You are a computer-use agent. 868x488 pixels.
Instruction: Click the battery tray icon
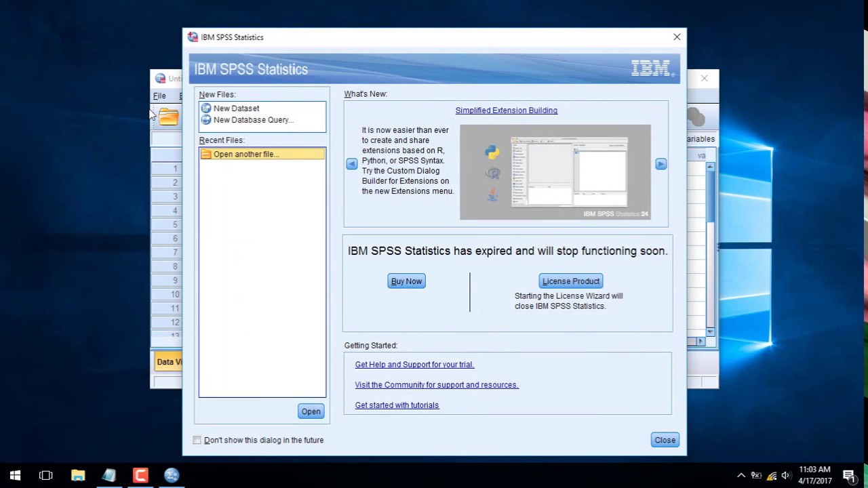coord(756,475)
